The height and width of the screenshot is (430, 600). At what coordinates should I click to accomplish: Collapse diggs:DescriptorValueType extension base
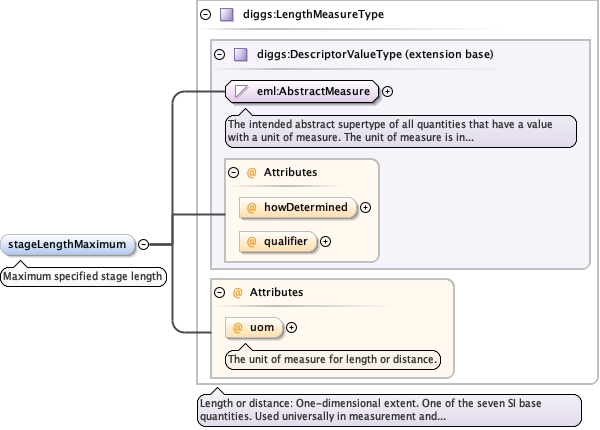coord(220,54)
